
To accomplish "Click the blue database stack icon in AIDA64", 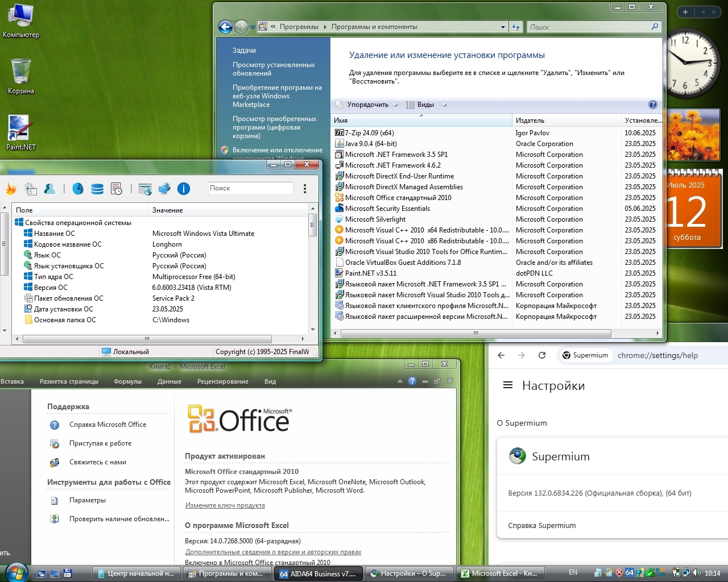I will pos(97,189).
